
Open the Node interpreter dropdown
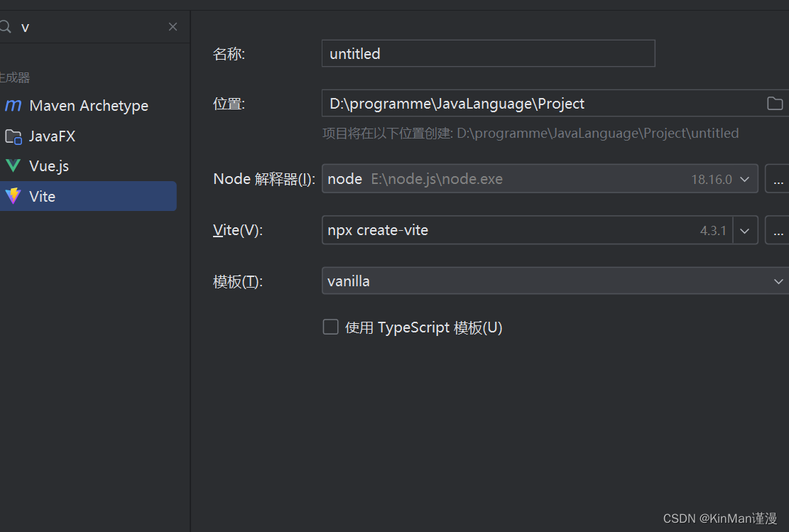(x=540, y=179)
